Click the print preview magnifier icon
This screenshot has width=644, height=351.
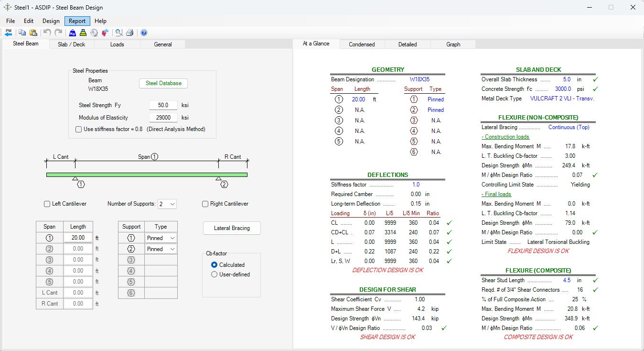pos(119,33)
